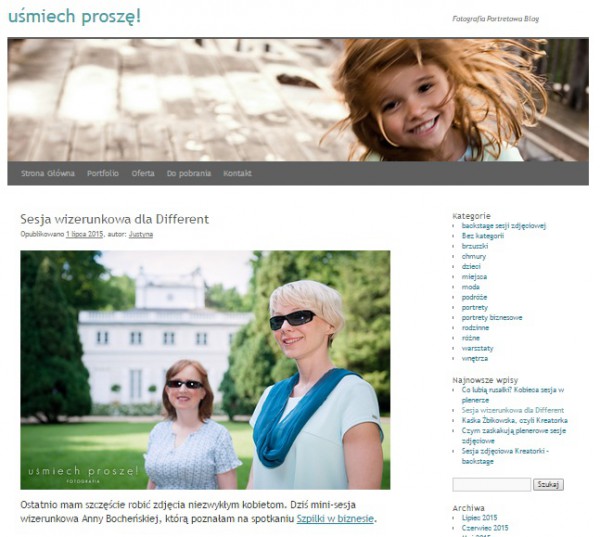Open the Czerwiec 2015 archive
The image size is (600, 537).
tap(485, 528)
